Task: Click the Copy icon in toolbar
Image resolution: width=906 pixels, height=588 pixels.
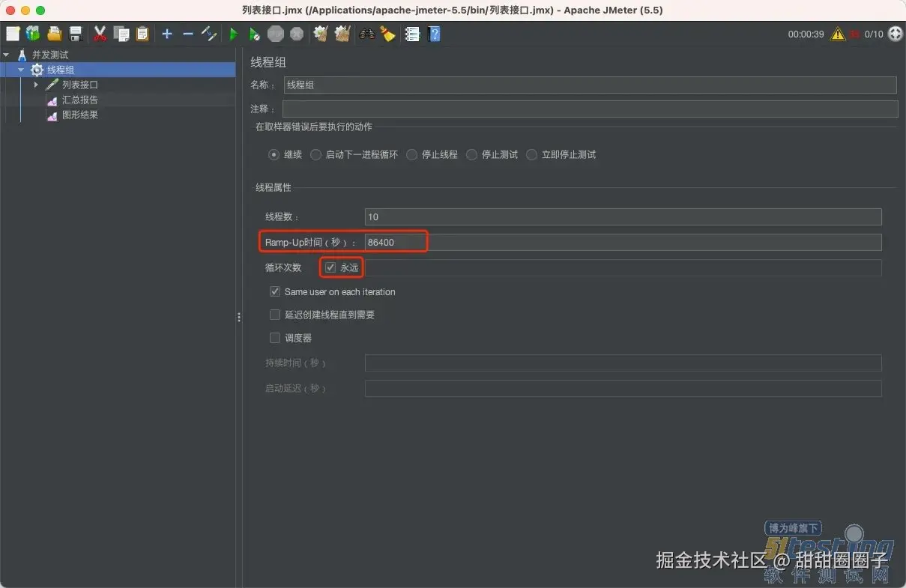Action: (121, 34)
